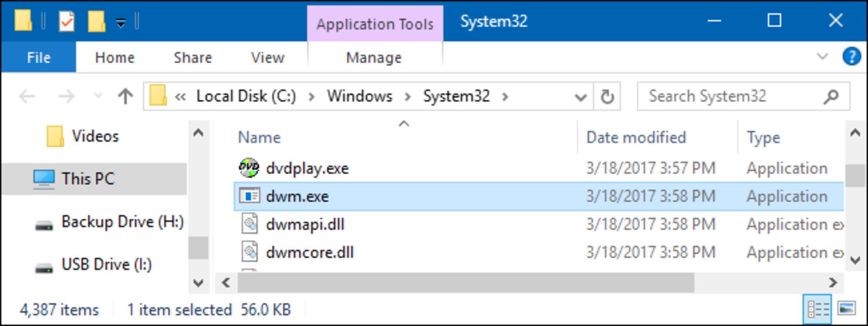Viewport: 868px width, 326px height.
Task: Select the Backup Drive (H:) item
Action: 109,222
